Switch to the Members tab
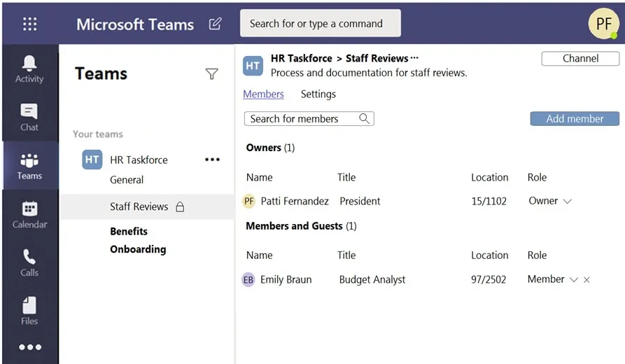Image resolution: width=625 pixels, height=364 pixels. (263, 94)
